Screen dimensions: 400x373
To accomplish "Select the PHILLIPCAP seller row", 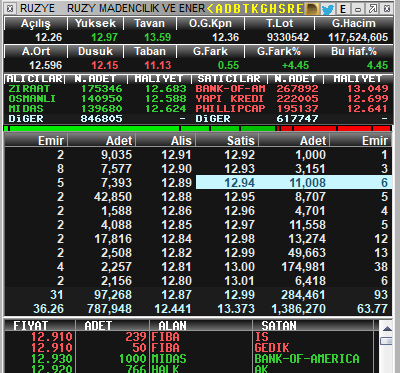I will (292, 109).
